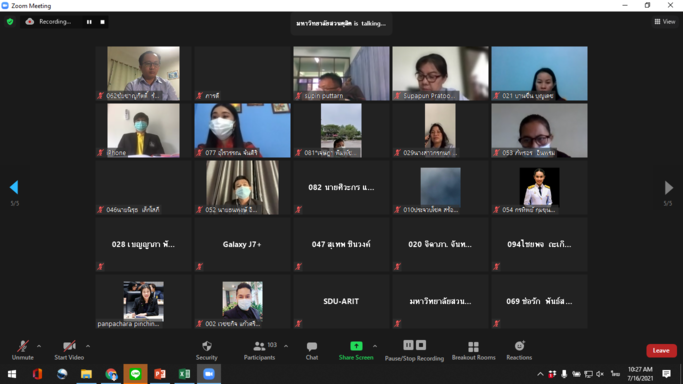Image resolution: width=683 pixels, height=384 pixels.
Task: Show hidden system tray icons
Action: point(540,374)
